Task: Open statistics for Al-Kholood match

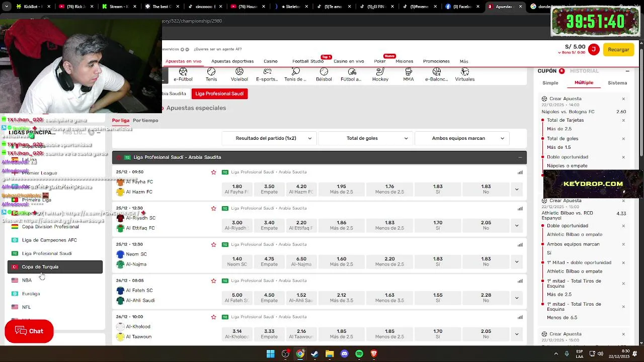Action: pyautogui.click(x=520, y=317)
